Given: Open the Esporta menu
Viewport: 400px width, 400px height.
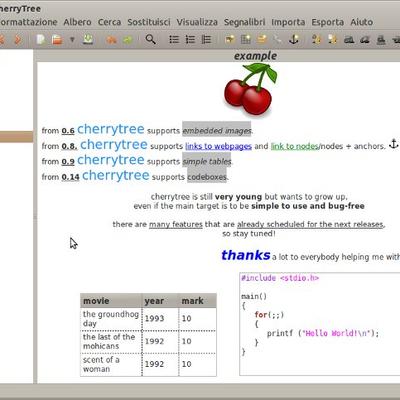Looking at the screenshot, I should point(328,22).
